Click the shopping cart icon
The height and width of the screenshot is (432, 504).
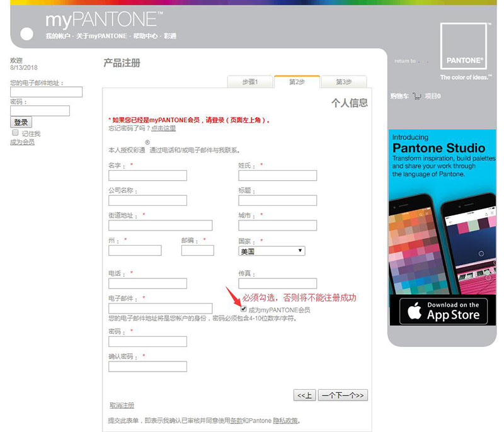[x=416, y=96]
